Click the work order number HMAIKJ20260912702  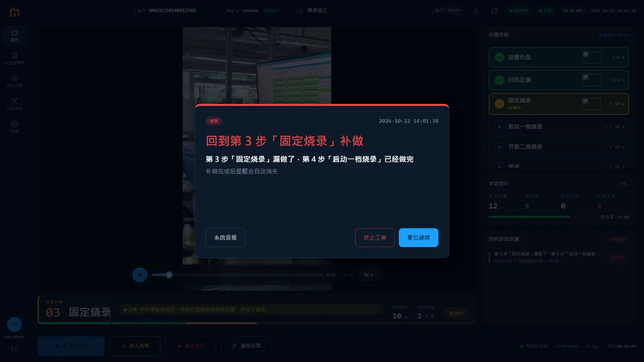click(x=172, y=11)
